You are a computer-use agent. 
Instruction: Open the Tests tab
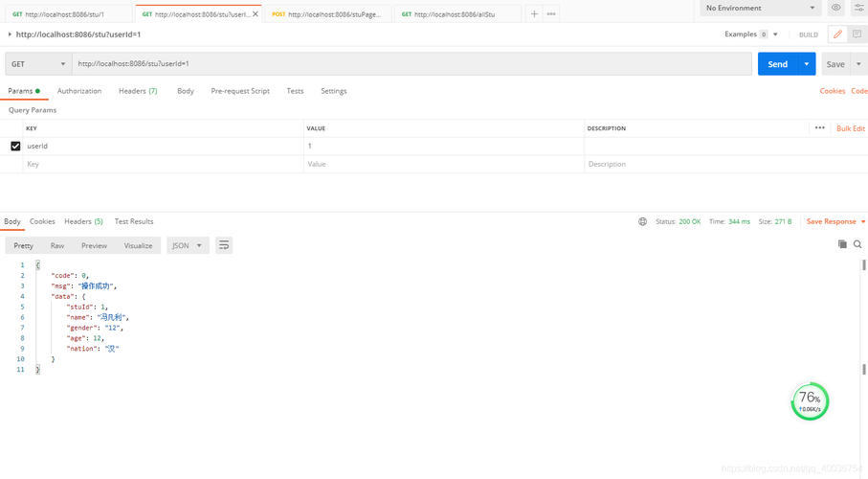(295, 91)
